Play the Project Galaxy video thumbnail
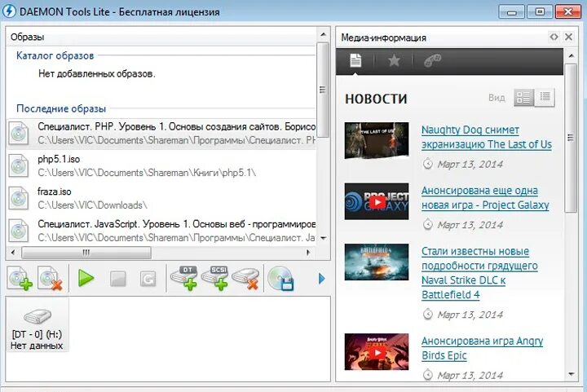This screenshot has width=587, height=392. click(377, 201)
